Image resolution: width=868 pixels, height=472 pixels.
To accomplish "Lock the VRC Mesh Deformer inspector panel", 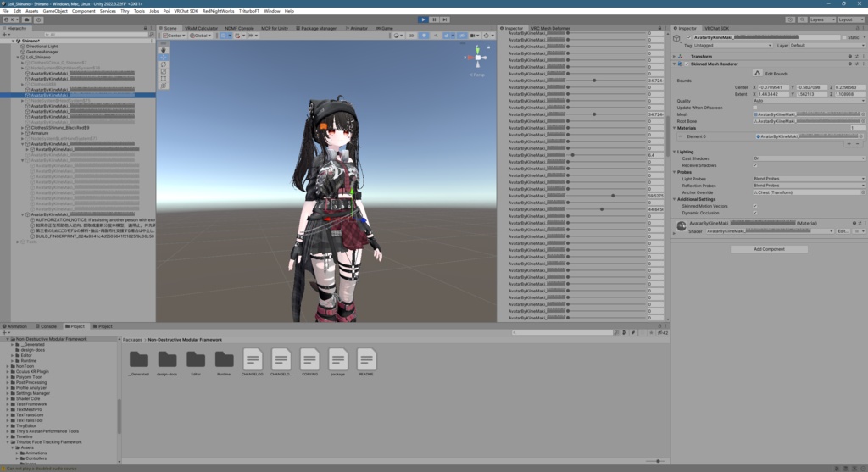I will [659, 28].
